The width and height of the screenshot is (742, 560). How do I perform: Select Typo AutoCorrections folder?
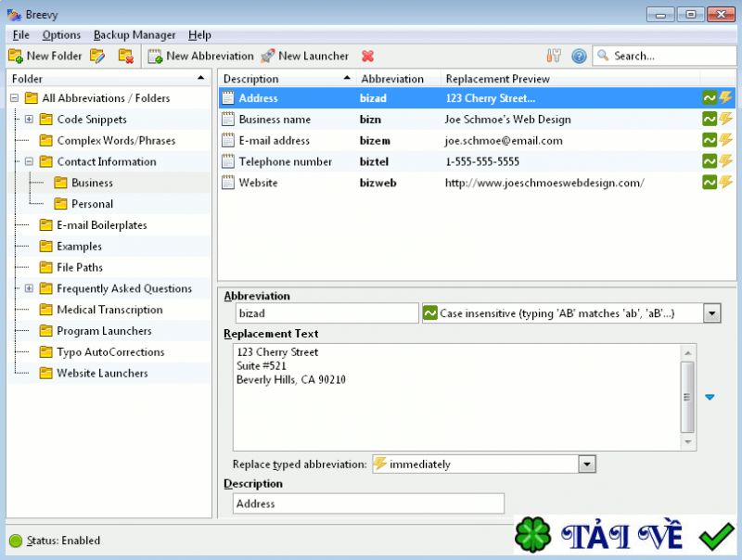coord(110,352)
